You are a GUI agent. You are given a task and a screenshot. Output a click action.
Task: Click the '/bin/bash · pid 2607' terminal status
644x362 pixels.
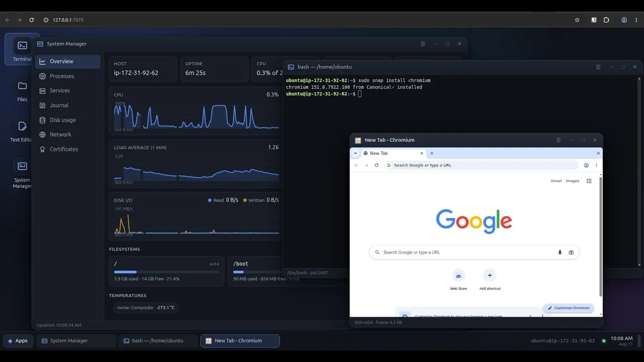[307, 273]
